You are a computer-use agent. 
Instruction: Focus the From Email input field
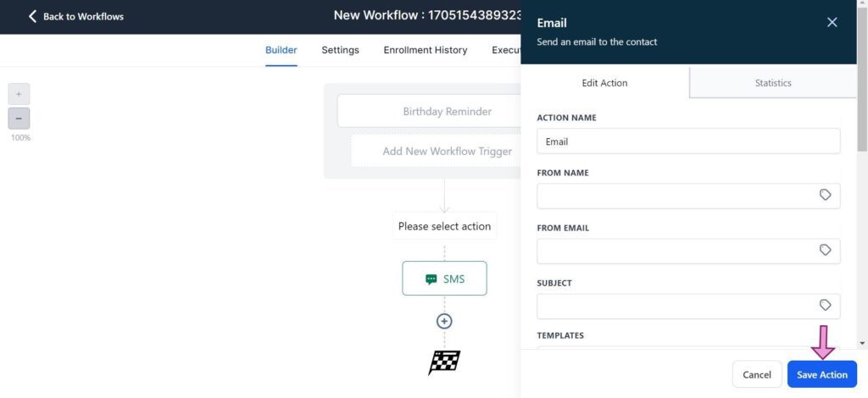pos(688,251)
